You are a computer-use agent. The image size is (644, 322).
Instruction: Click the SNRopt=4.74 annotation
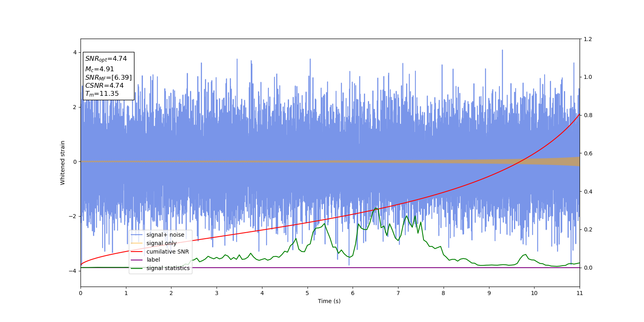[x=106, y=59]
